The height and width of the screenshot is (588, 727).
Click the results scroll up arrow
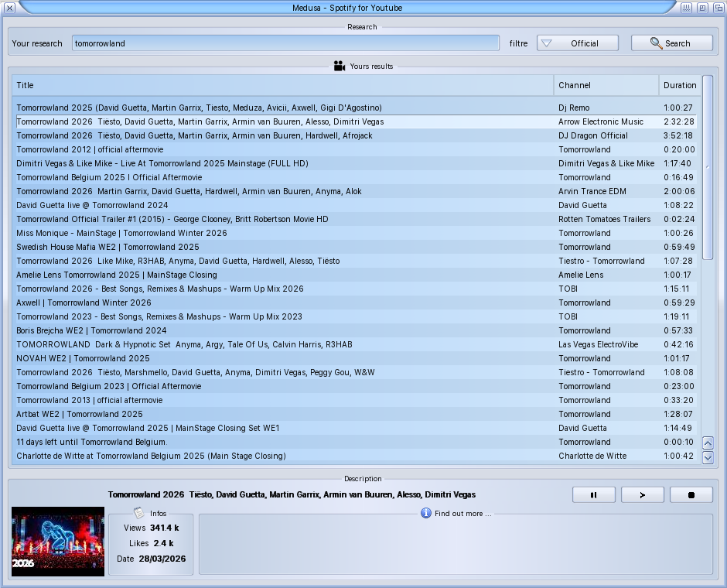708,443
